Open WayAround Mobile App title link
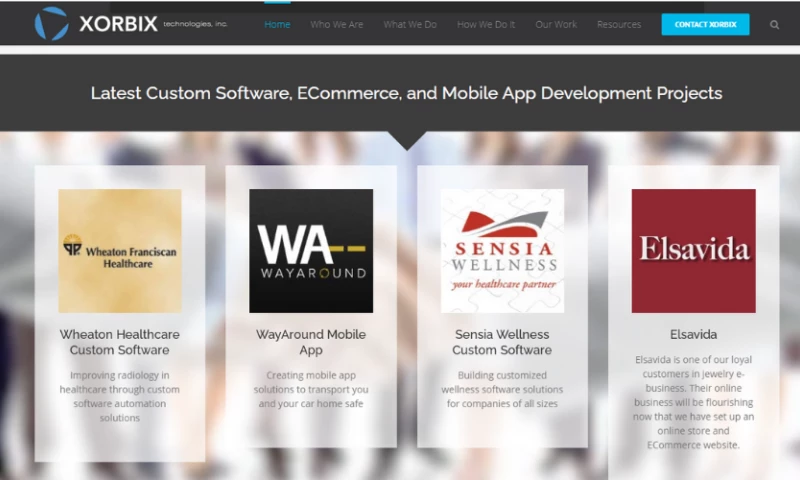 pos(311,342)
